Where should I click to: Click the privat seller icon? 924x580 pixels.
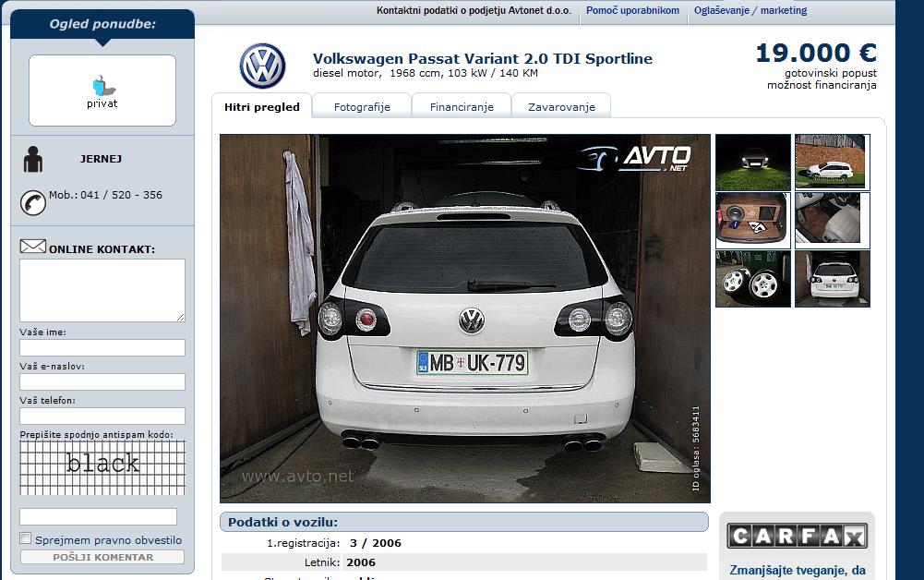point(102,86)
